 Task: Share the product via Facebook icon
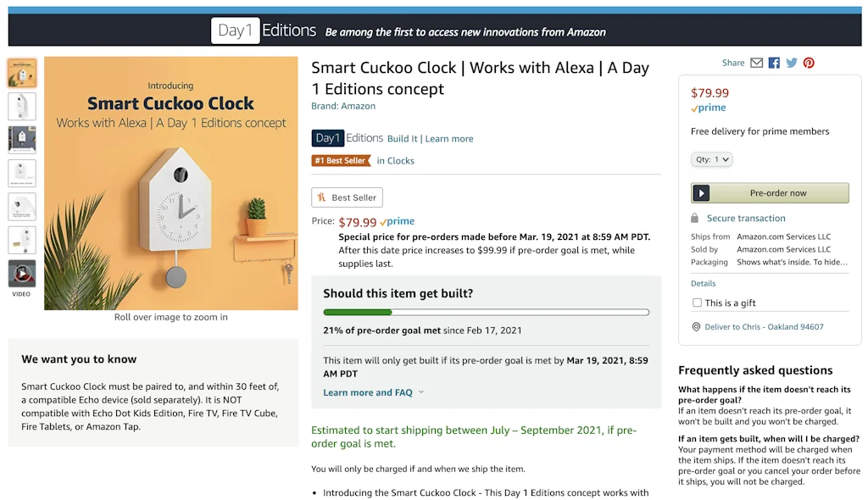coord(773,63)
